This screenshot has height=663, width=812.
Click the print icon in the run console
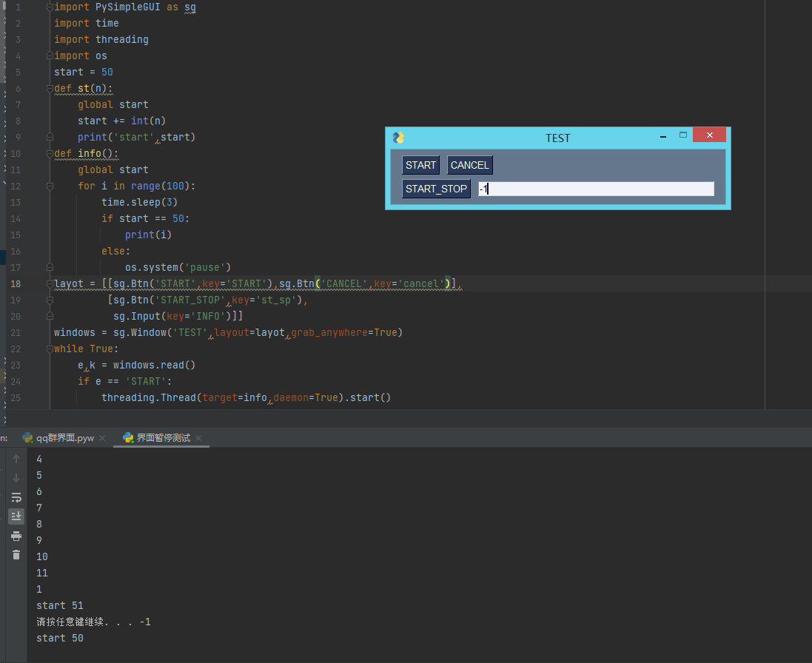[16, 536]
